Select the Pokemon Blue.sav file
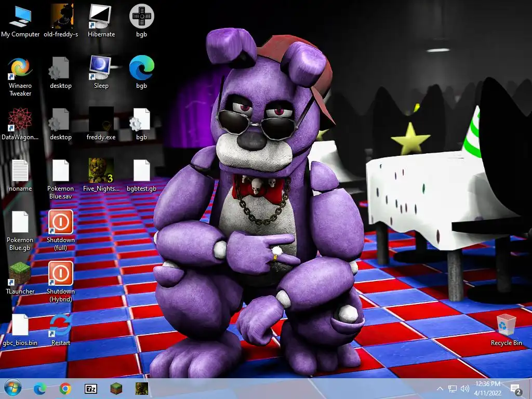This screenshot has width=532, height=399. click(x=61, y=179)
